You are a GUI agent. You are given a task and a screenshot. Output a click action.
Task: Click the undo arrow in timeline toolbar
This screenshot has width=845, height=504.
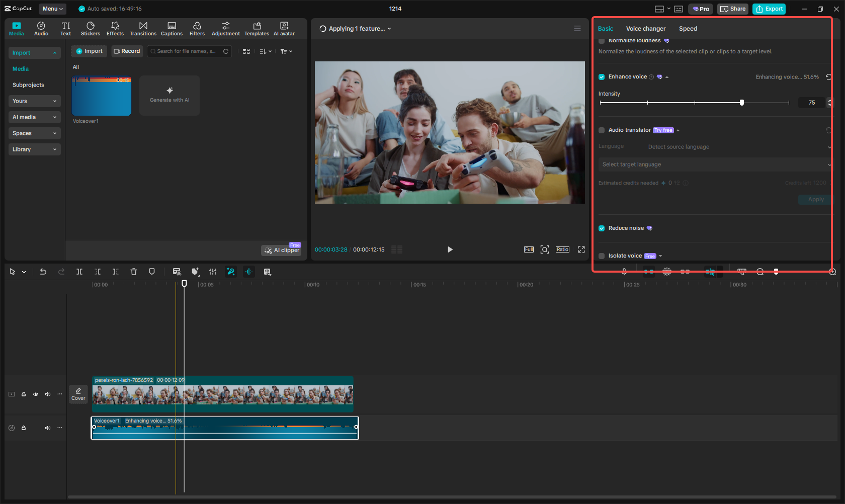point(43,272)
